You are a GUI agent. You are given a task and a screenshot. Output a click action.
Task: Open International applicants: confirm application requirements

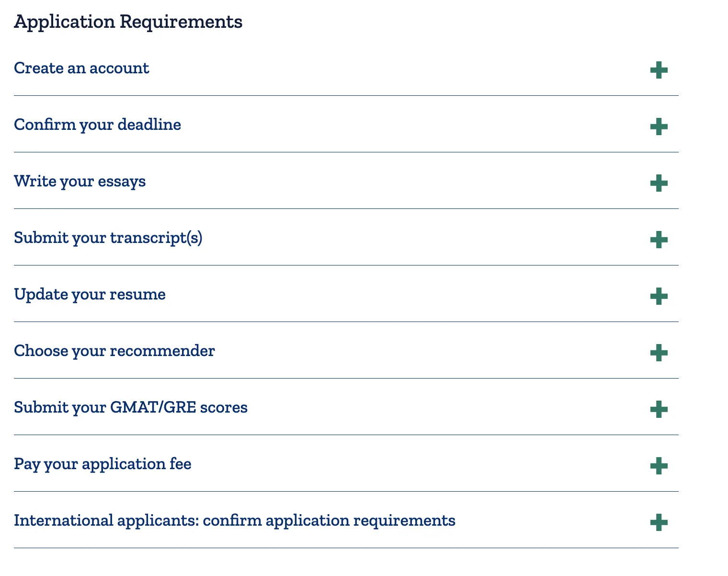[x=234, y=520]
